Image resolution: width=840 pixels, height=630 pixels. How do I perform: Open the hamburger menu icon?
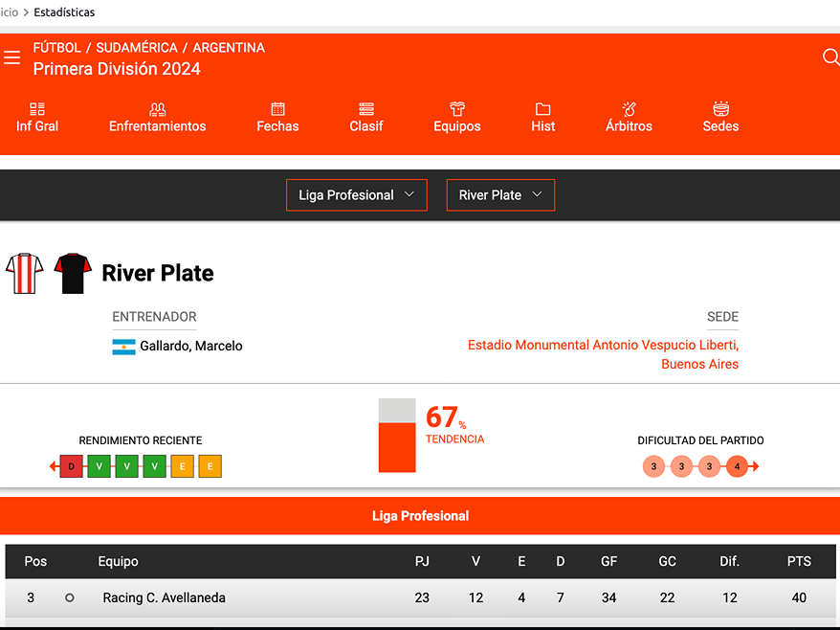[11, 58]
